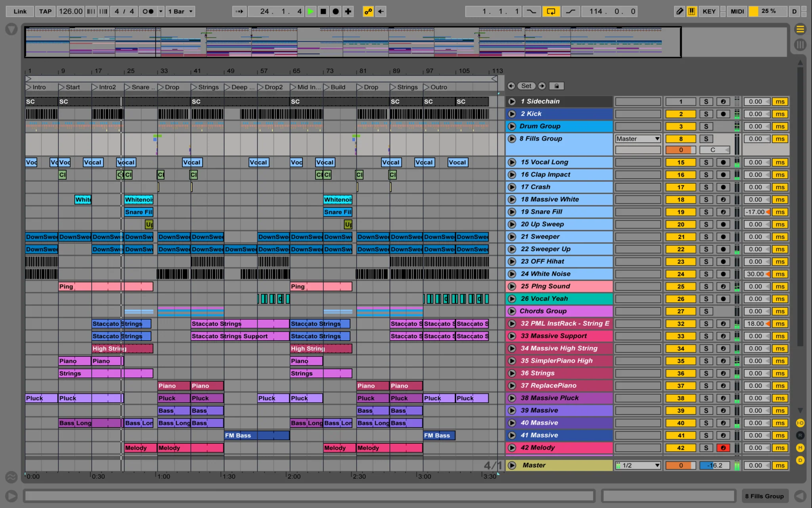Toggle the D track delay section button

(800, 460)
